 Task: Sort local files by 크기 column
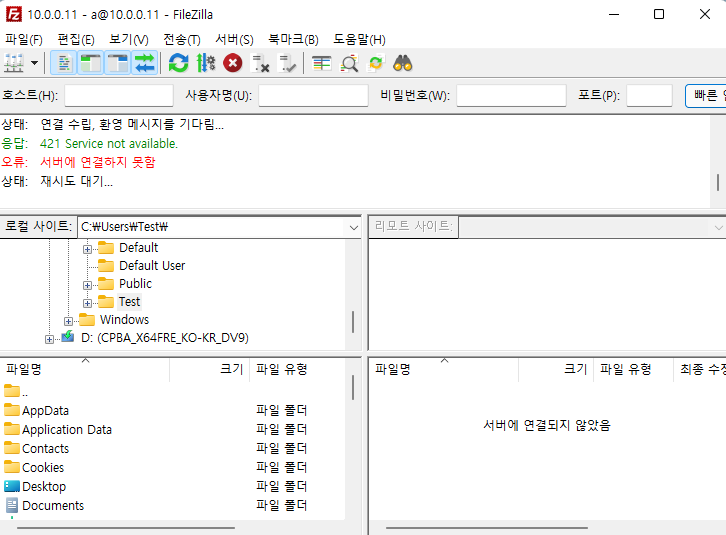[x=210, y=370]
